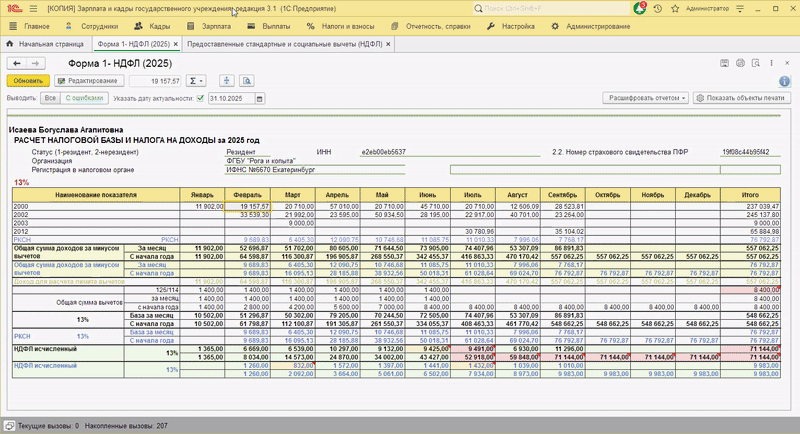Navigate back with the left arrow

point(17,63)
